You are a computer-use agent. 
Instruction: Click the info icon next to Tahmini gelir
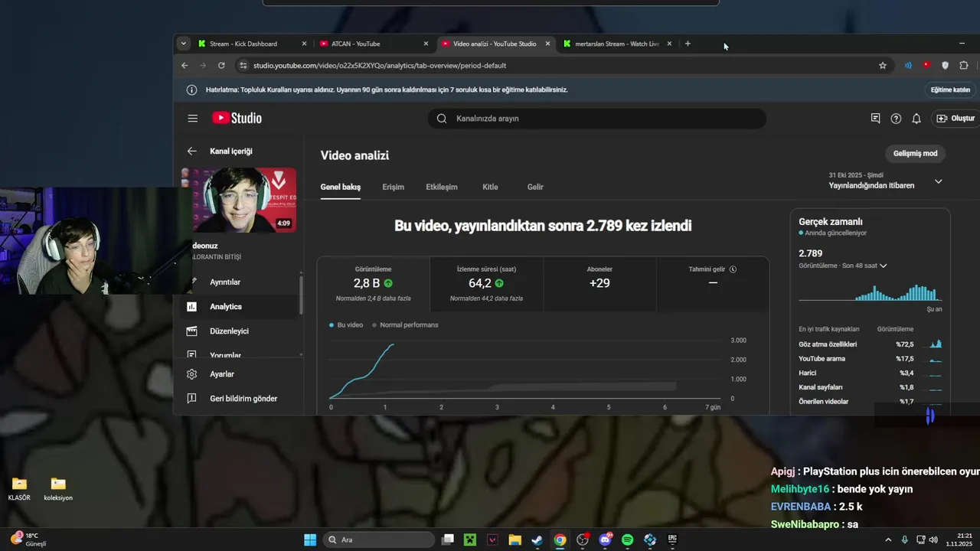pos(733,269)
